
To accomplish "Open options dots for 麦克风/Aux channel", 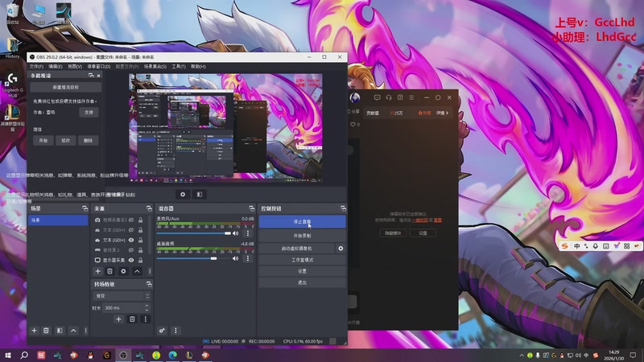I will point(248,233).
